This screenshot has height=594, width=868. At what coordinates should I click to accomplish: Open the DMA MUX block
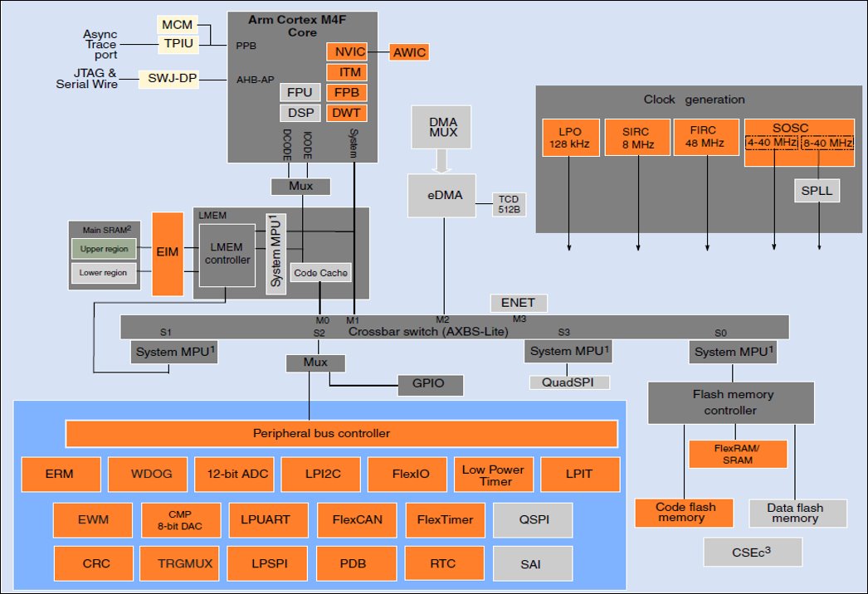pyautogui.click(x=441, y=127)
